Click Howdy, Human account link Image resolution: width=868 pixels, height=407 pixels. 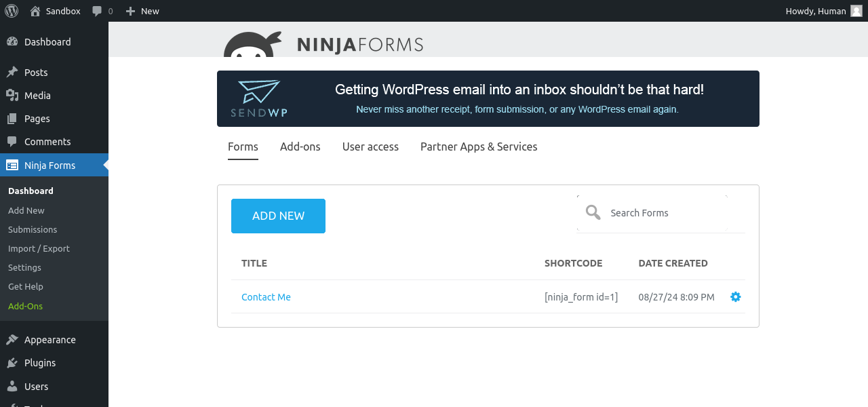tap(816, 11)
